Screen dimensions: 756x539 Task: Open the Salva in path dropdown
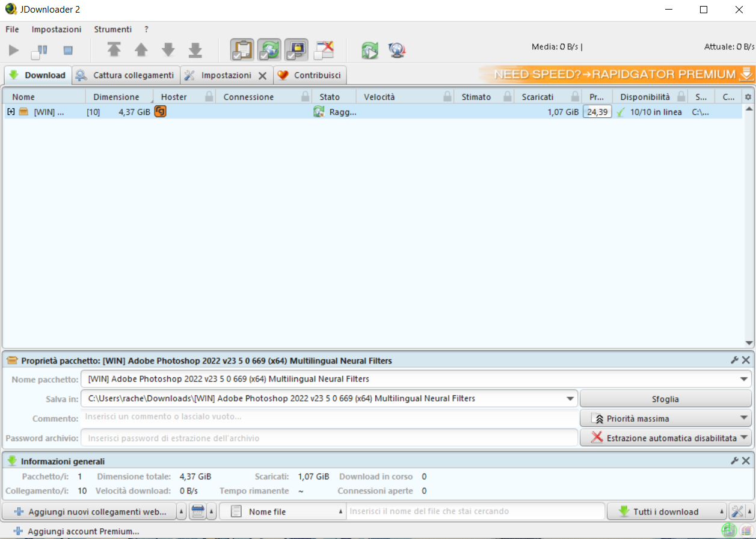570,398
